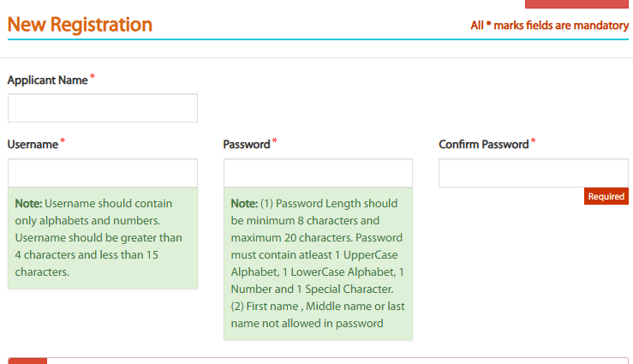
Task: Click the red asterisk beside Applicant Name
Action: pos(93,76)
